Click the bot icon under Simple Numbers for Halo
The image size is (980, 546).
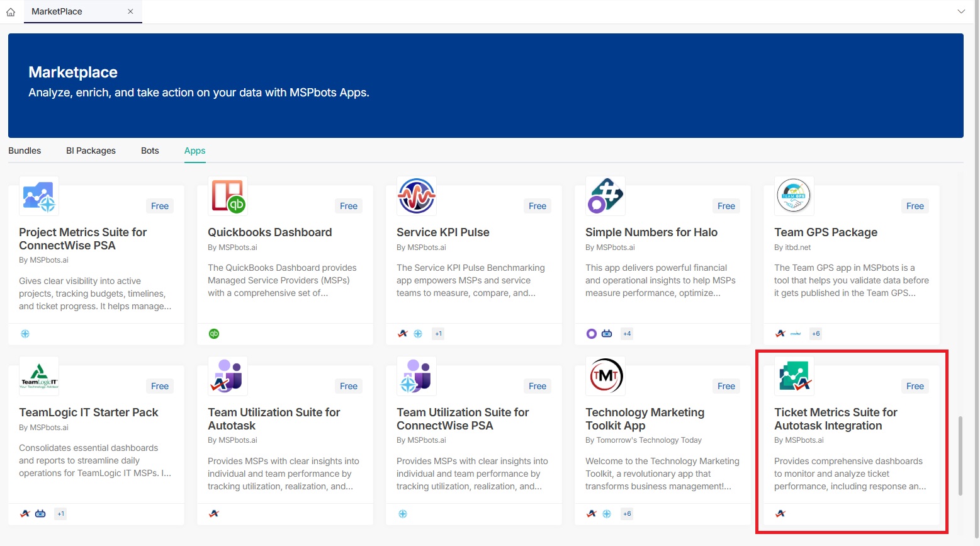coord(606,333)
